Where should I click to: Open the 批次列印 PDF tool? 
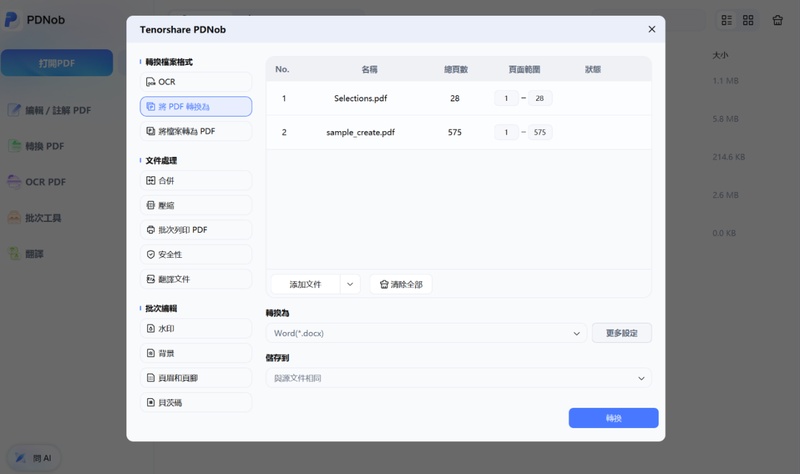click(x=196, y=230)
